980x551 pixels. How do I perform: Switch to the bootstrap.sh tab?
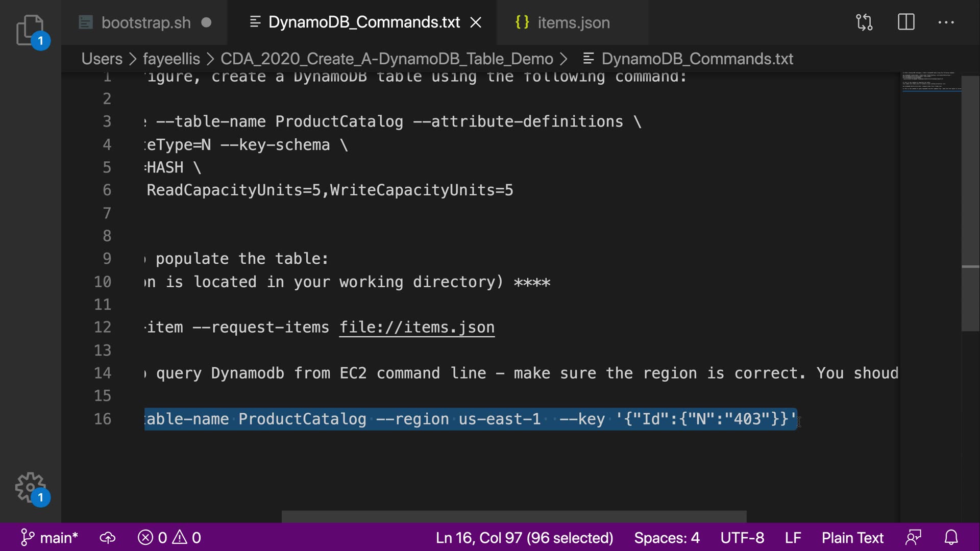coord(145,22)
